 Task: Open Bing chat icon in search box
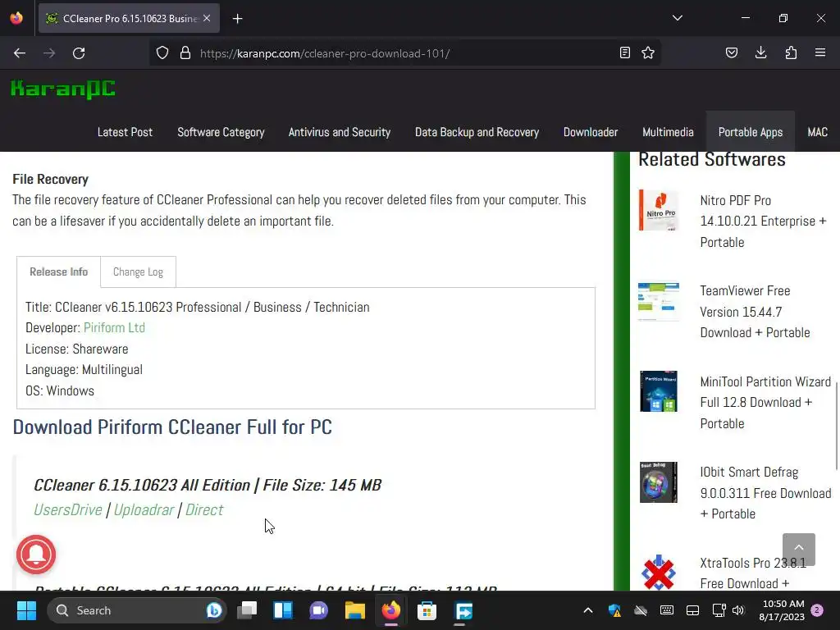[213, 610]
